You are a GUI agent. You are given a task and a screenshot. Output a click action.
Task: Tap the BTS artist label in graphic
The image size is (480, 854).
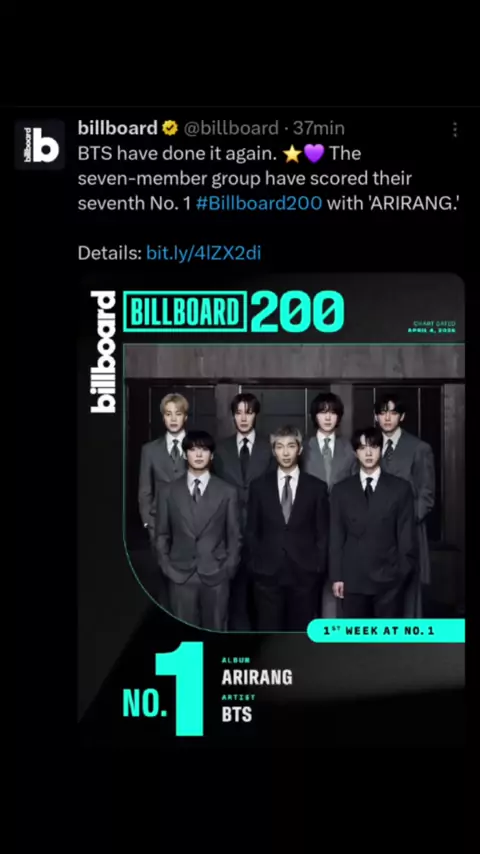pyautogui.click(x=236, y=714)
